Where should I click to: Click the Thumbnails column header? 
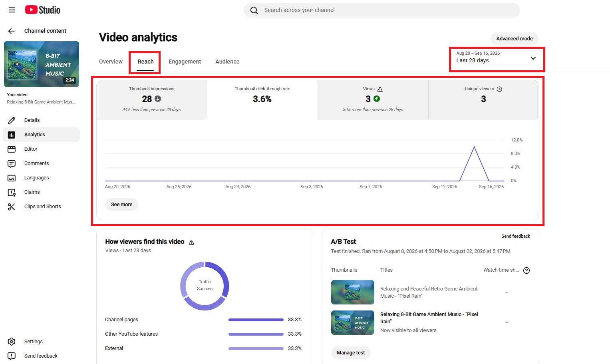coord(344,270)
